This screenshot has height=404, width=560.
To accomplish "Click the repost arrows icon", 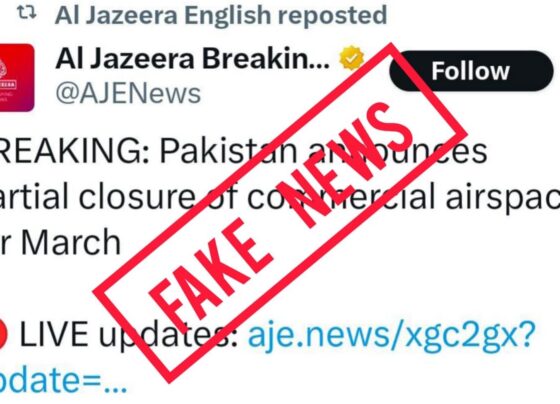I will click(27, 13).
